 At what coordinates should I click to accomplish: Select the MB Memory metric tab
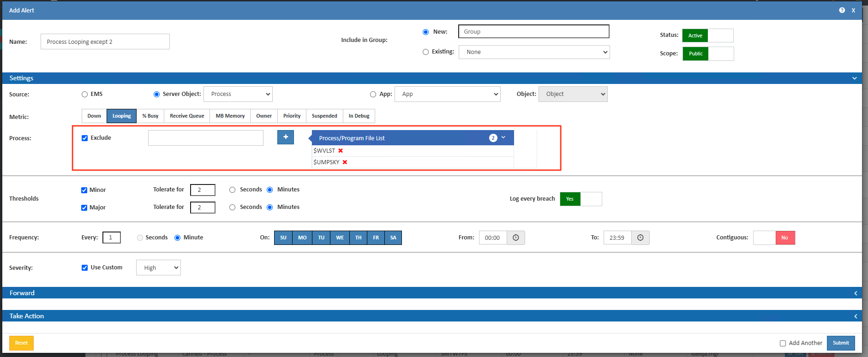coord(230,116)
